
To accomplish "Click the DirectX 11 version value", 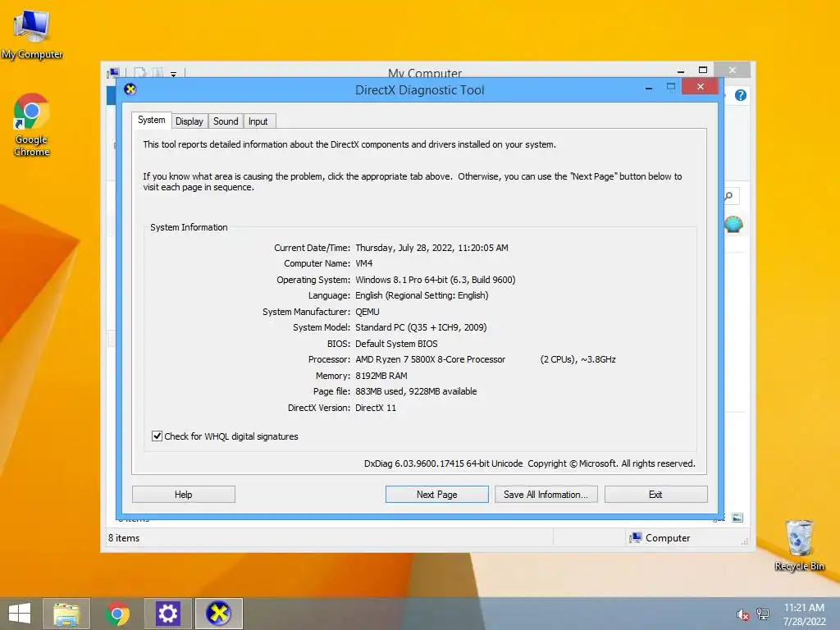I will coord(376,408).
